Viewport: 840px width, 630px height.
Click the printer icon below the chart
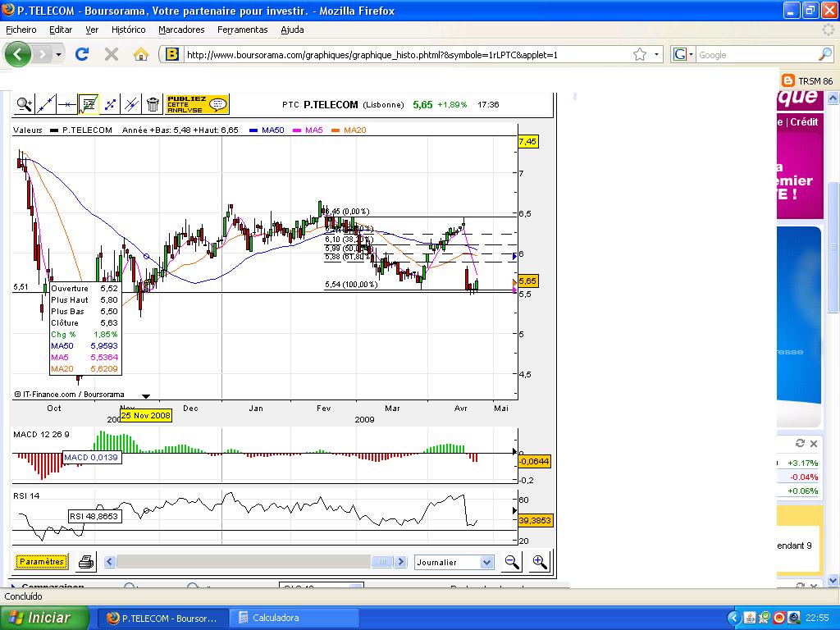point(86,562)
